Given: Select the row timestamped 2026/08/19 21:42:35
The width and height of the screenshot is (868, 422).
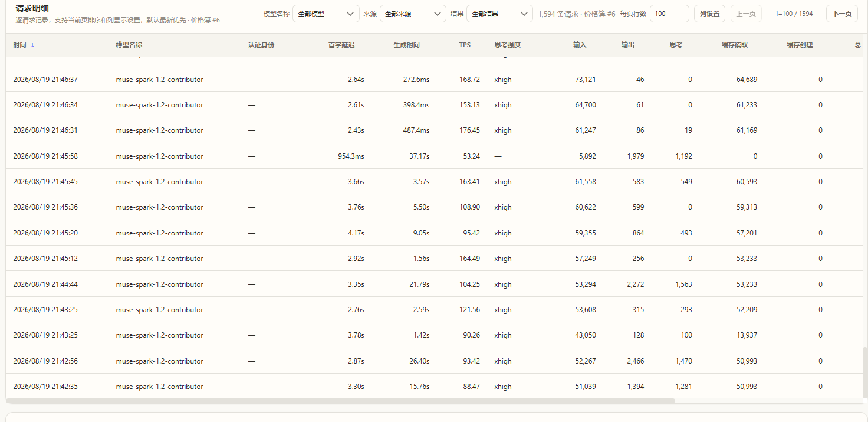Looking at the screenshot, I should coord(434,387).
